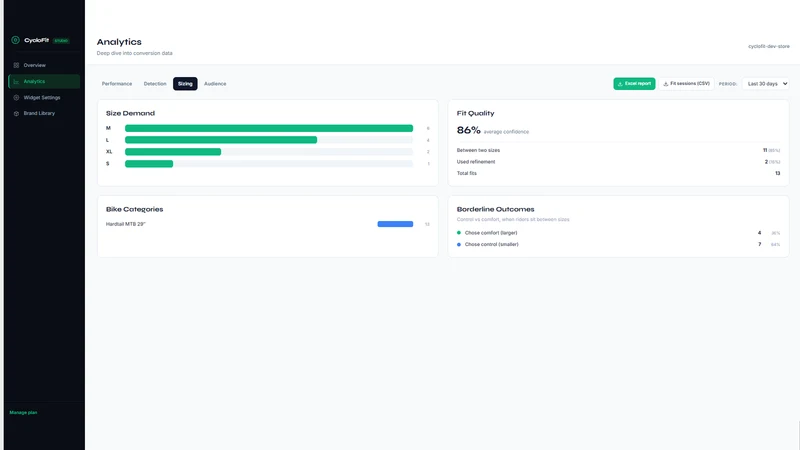Open the Audience tab
The image size is (800, 450).
coord(215,84)
